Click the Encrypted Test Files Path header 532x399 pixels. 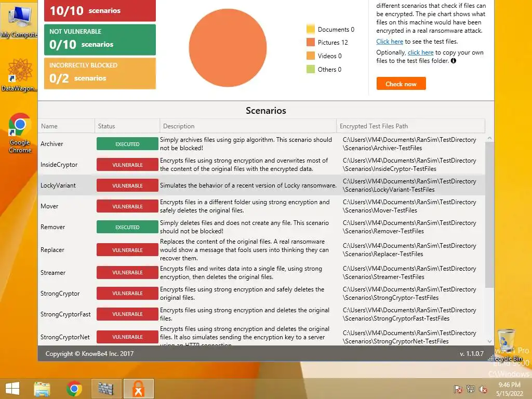(x=410, y=126)
